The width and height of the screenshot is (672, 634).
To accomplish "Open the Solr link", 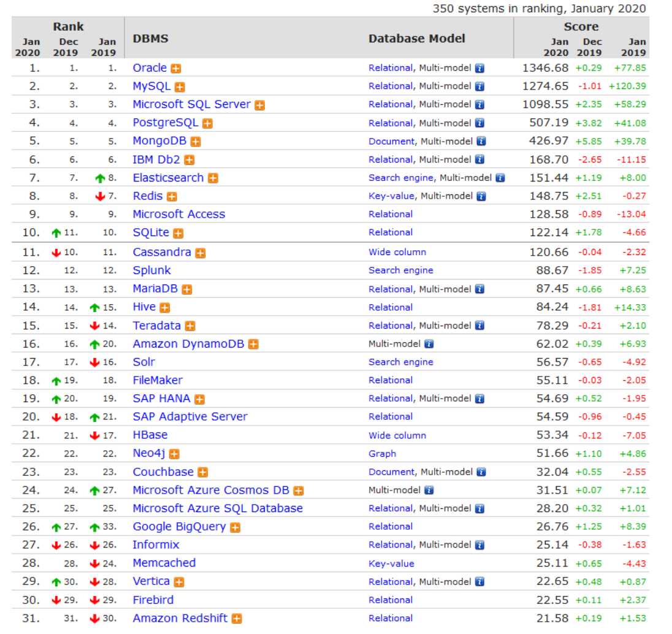I will pos(144,362).
